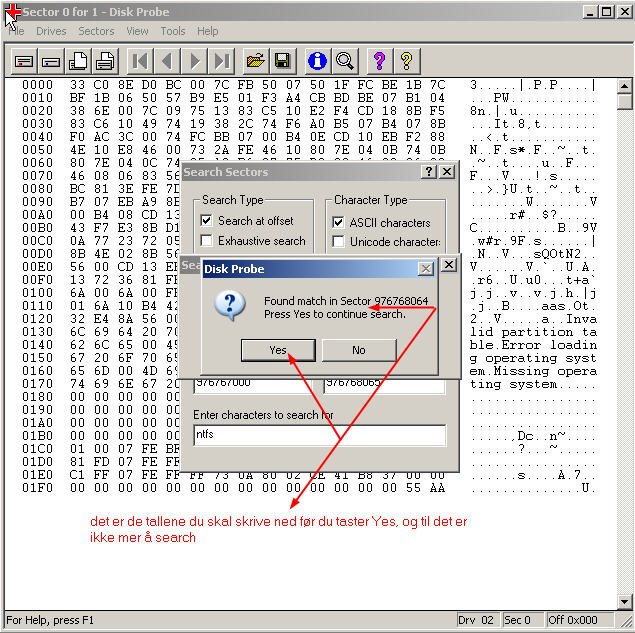The height and width of the screenshot is (633, 635).
Task: Click the hex offset row 01B0
Action: click(37, 436)
